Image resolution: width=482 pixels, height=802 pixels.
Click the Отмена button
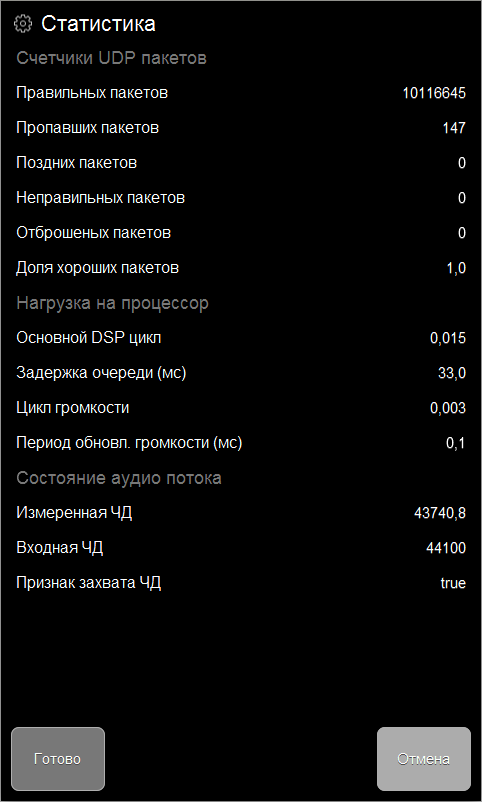[424, 759]
